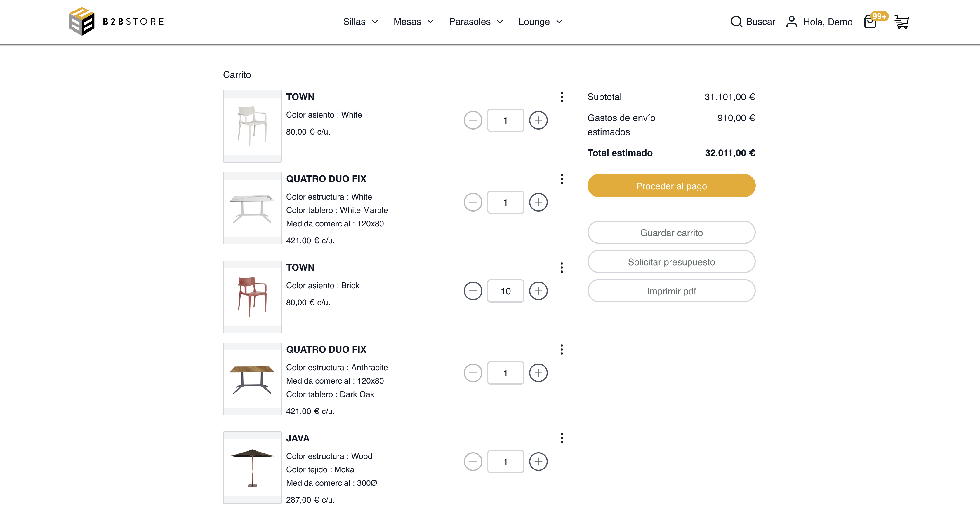Increase quantity of the white TOWN chair
This screenshot has height=517, width=980.
point(538,120)
